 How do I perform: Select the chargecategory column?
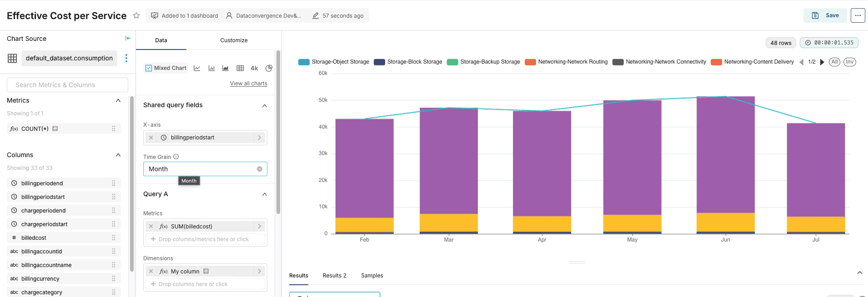coord(64,292)
